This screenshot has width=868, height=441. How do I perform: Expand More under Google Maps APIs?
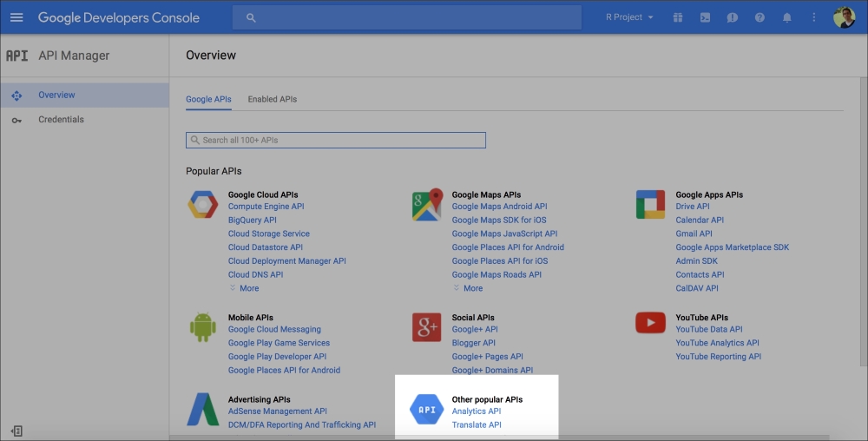click(x=468, y=288)
